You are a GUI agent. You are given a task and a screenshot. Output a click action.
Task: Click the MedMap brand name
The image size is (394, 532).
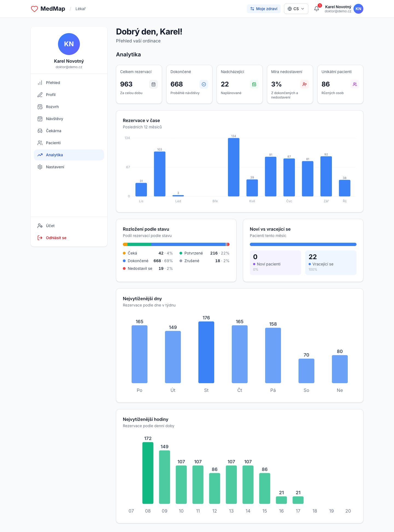point(53,9)
